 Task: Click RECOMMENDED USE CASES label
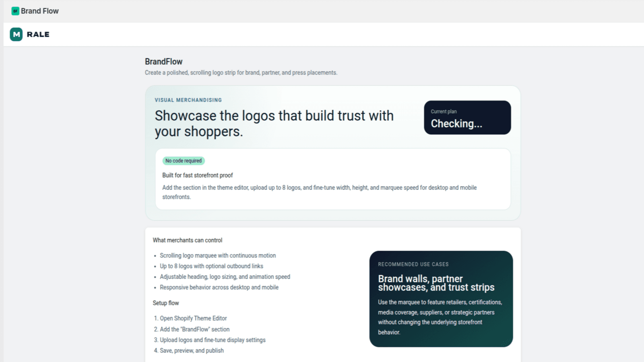point(413,264)
